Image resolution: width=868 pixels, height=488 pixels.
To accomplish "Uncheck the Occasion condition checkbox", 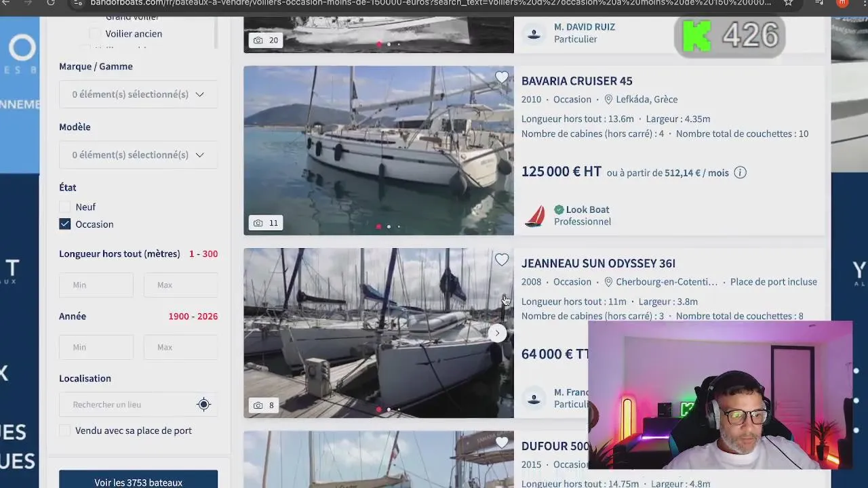I will (x=64, y=224).
